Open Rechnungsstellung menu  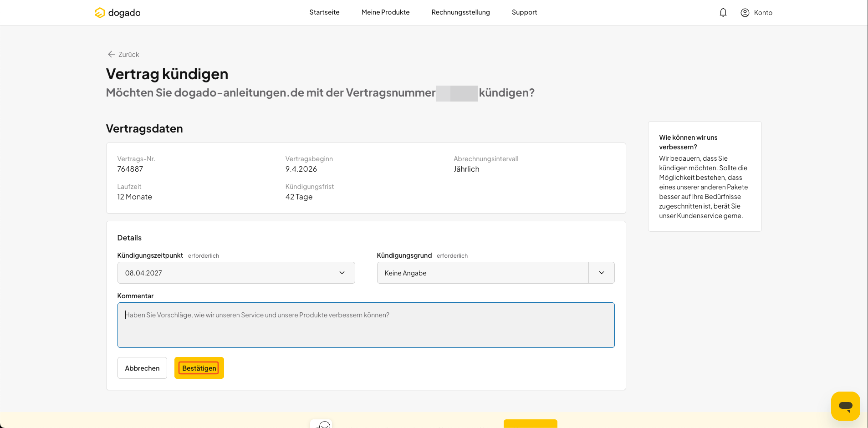point(460,12)
